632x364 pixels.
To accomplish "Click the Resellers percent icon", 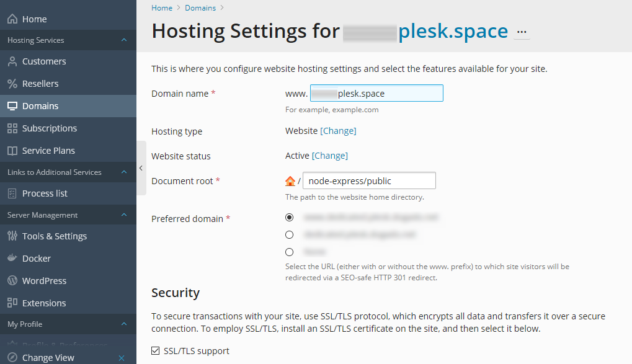I will point(12,84).
